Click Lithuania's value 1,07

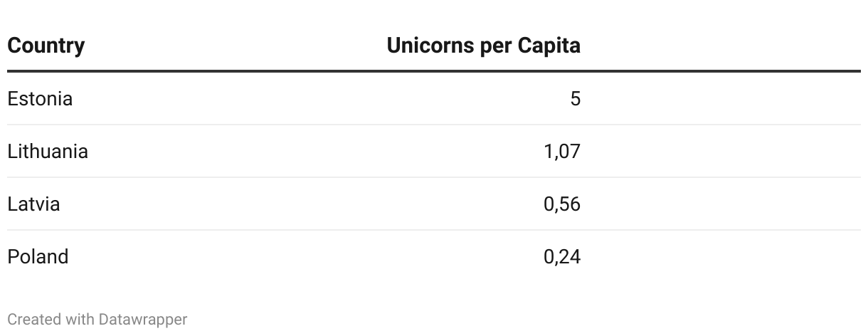[x=562, y=152]
